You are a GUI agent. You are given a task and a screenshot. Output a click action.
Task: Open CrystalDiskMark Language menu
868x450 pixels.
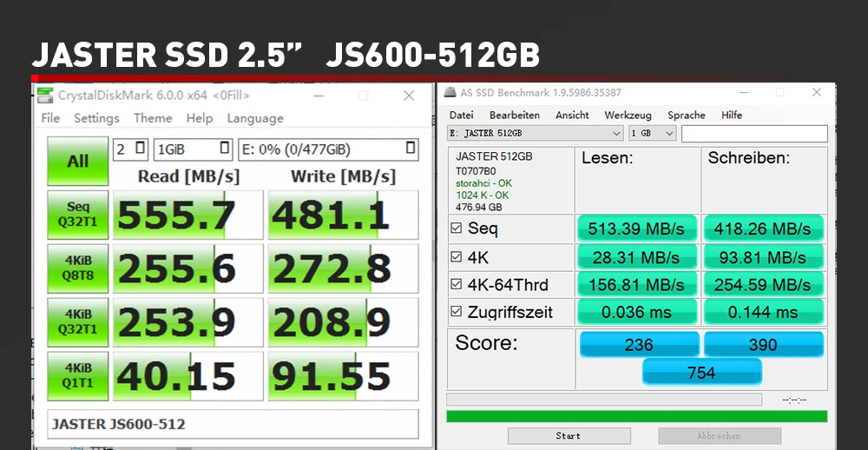tap(255, 118)
